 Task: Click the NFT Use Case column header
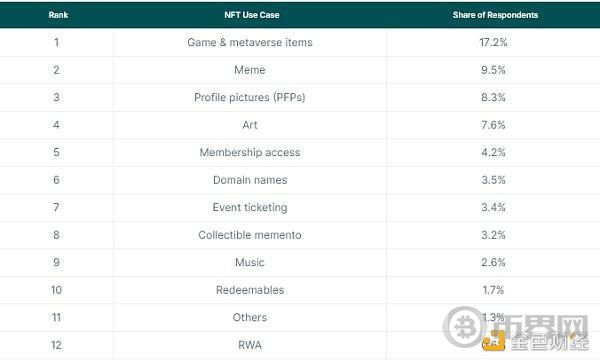[x=251, y=15]
